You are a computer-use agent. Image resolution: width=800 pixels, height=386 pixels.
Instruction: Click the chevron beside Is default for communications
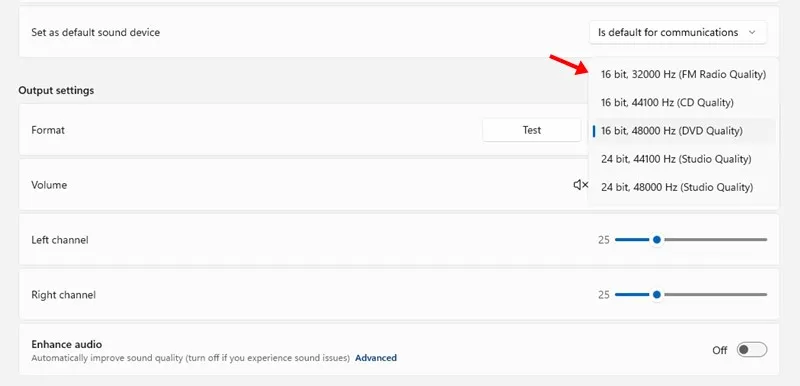tap(752, 33)
